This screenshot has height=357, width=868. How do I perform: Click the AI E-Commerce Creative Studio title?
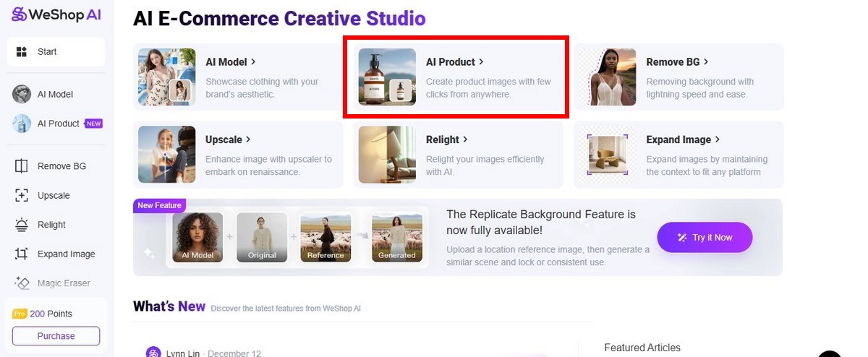point(279,19)
